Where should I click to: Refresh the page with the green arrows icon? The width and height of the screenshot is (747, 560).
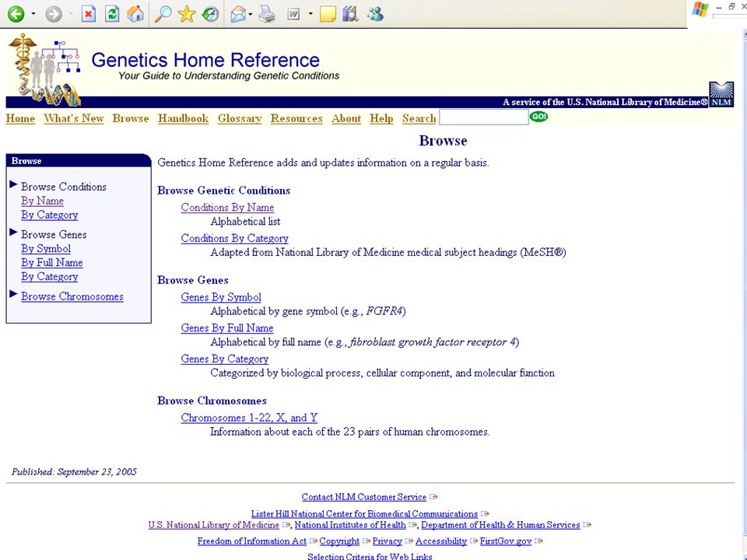tap(112, 14)
